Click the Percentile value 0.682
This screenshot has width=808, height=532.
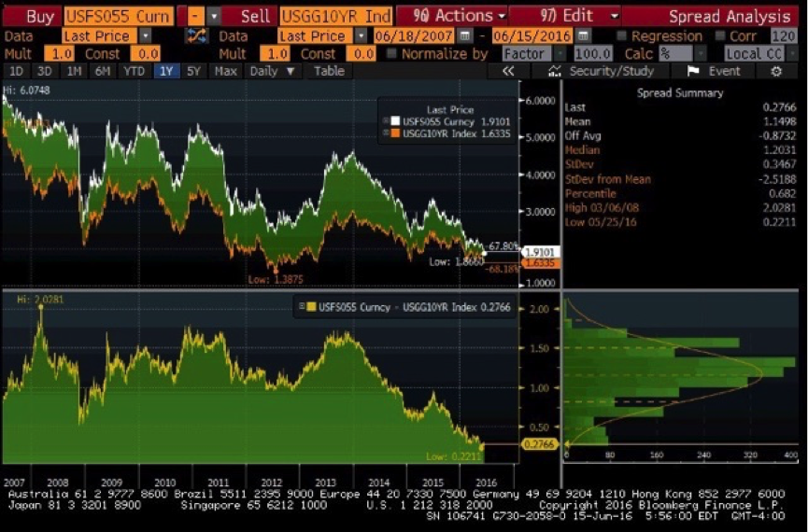tap(782, 193)
